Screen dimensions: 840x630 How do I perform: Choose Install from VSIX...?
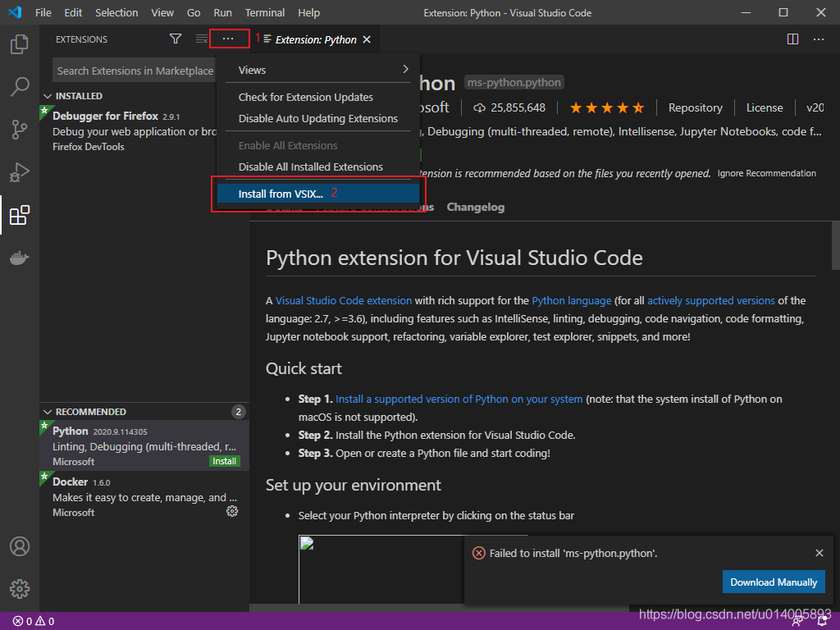tap(318, 194)
